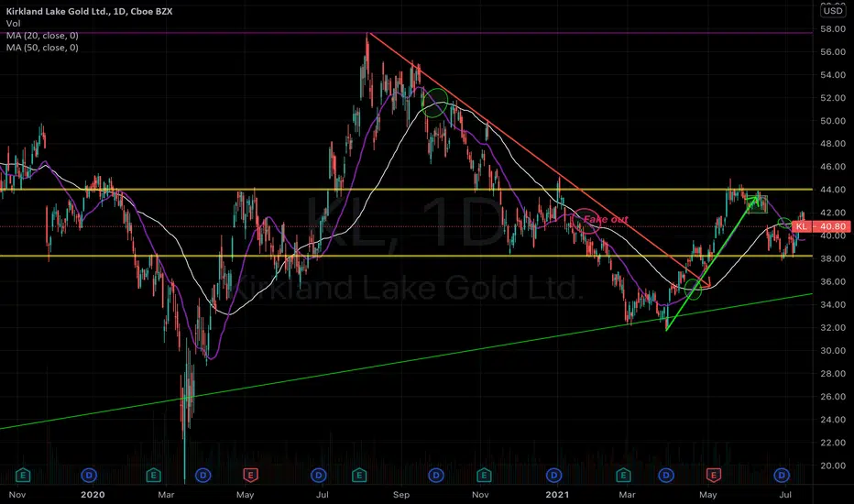Click the 24.00 price axis label
854x504 pixels.
point(833,420)
